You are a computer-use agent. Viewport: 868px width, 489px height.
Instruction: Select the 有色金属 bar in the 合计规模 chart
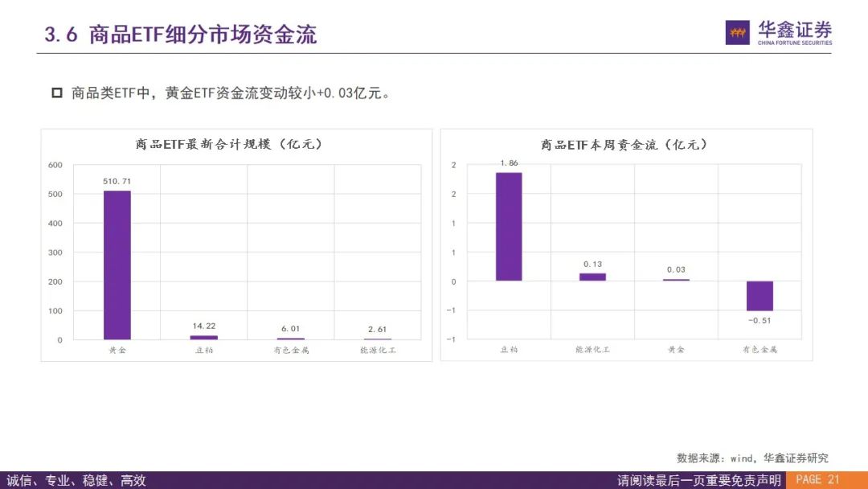(x=291, y=339)
